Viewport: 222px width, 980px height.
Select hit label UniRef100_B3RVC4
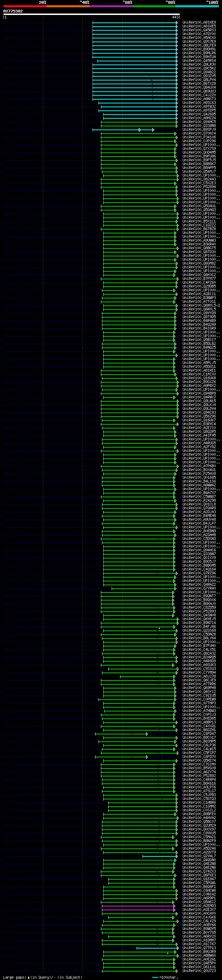tap(199, 424)
